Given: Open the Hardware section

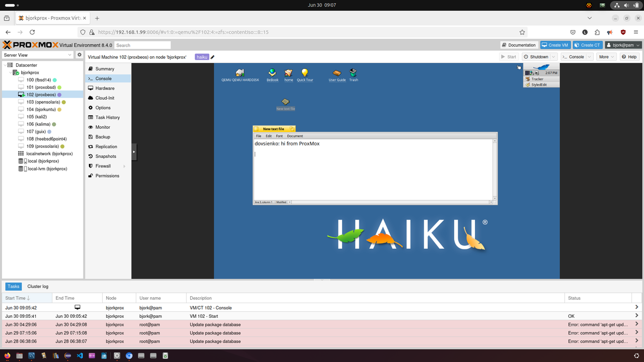Looking at the screenshot, I should pos(108,88).
